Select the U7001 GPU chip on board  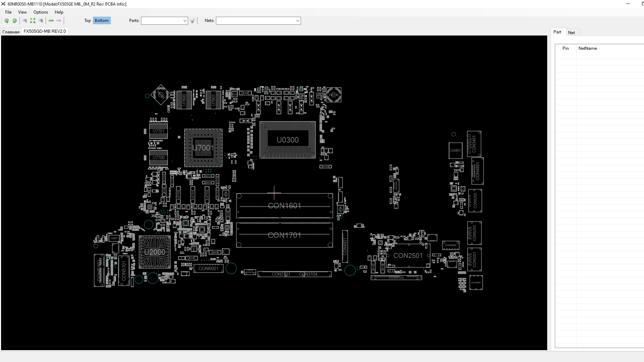tap(203, 148)
